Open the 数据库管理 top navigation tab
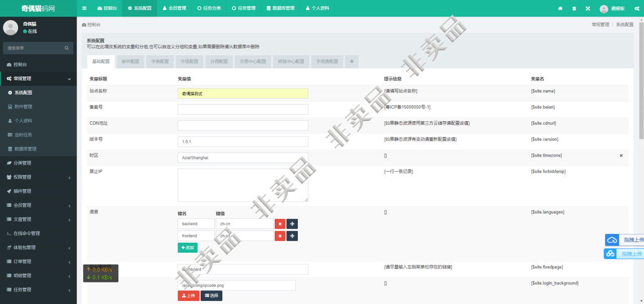The image size is (644, 304). point(280,9)
